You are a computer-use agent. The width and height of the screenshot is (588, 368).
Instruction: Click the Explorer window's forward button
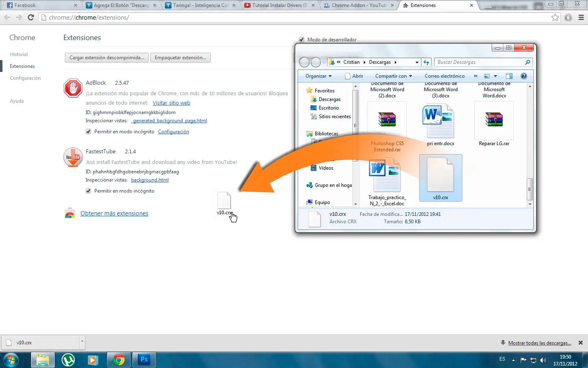coord(316,62)
